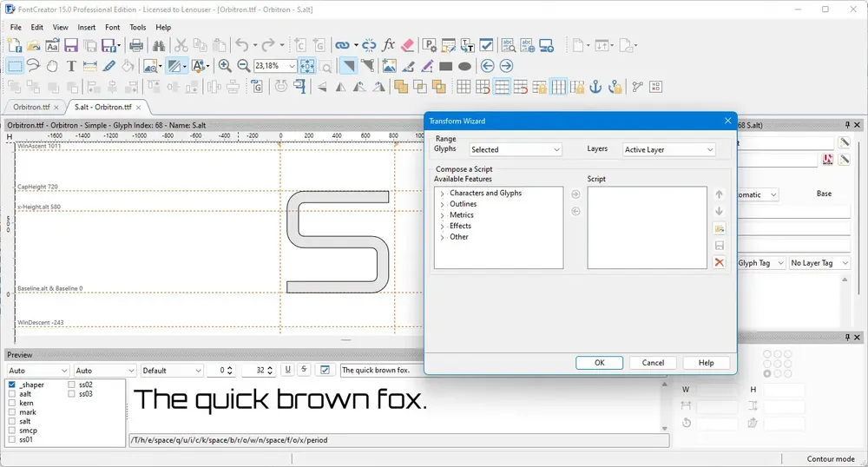868x467 pixels.
Task: Click the glyph names path field
Action: [398, 440]
